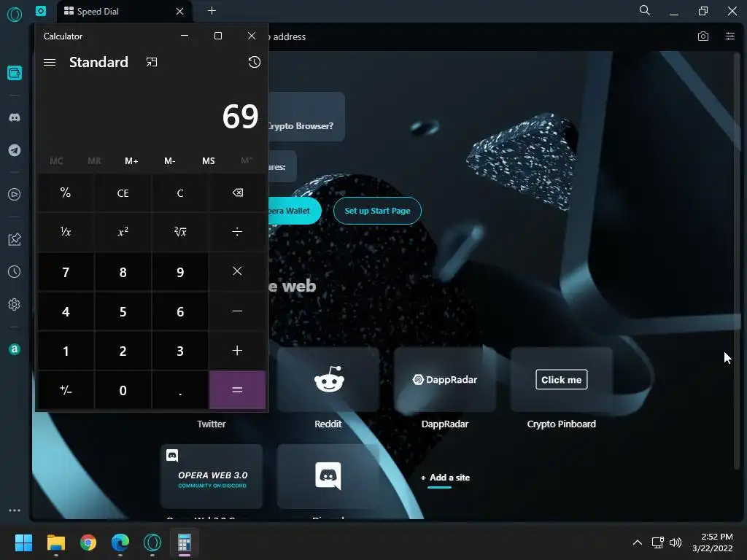Toggle Calculator keep-on-top mode icon
Image resolution: width=747 pixels, height=560 pixels.
(x=152, y=63)
